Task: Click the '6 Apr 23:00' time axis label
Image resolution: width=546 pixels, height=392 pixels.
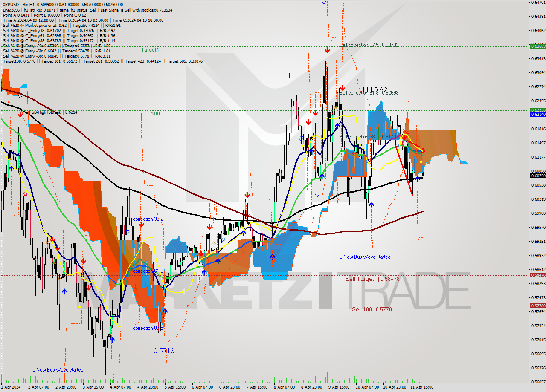Action: 229,387
